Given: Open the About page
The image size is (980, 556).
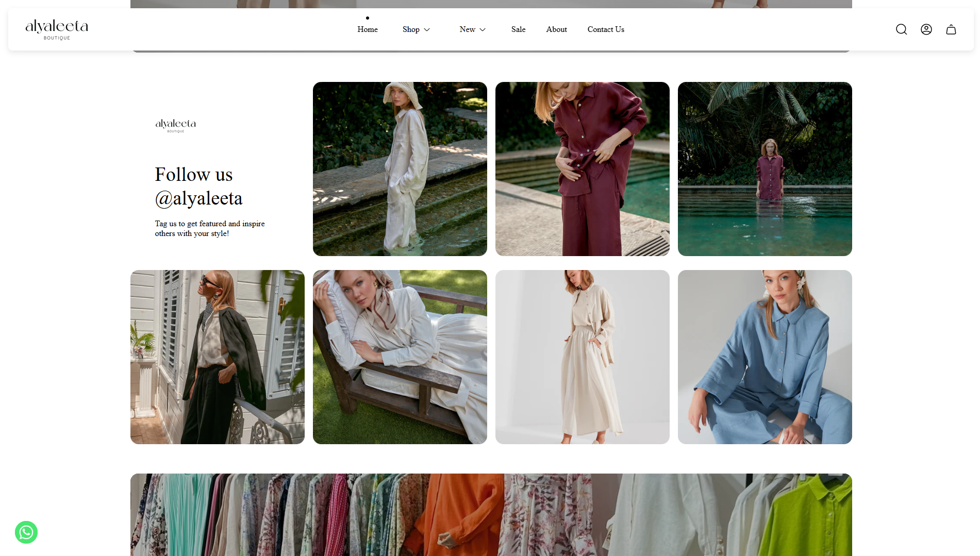Looking at the screenshot, I should click(x=557, y=29).
